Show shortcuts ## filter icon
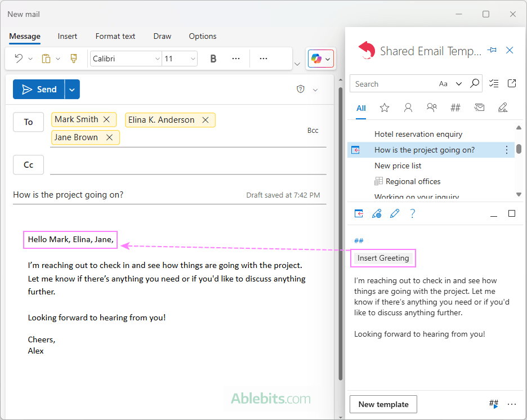527x420 pixels. 455,108
